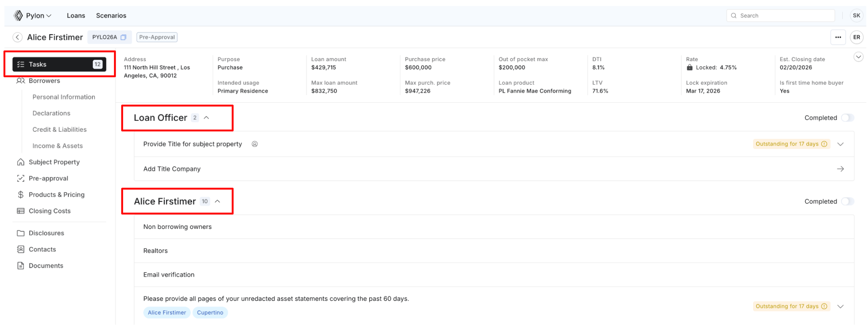Expand the Provide Title task chevron
868x326 pixels.
click(x=840, y=144)
